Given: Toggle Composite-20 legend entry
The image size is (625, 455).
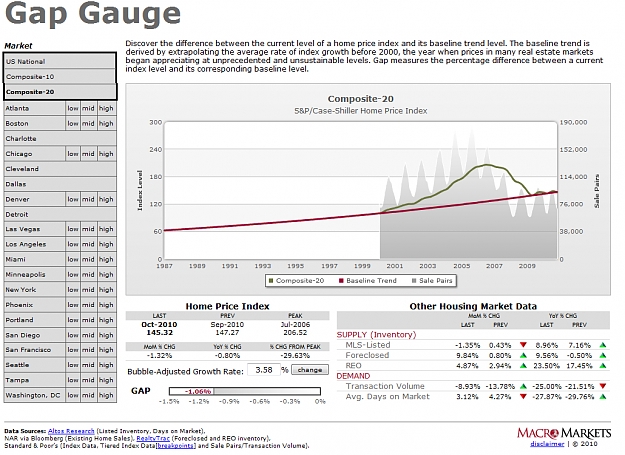Looking at the screenshot, I should [297, 280].
